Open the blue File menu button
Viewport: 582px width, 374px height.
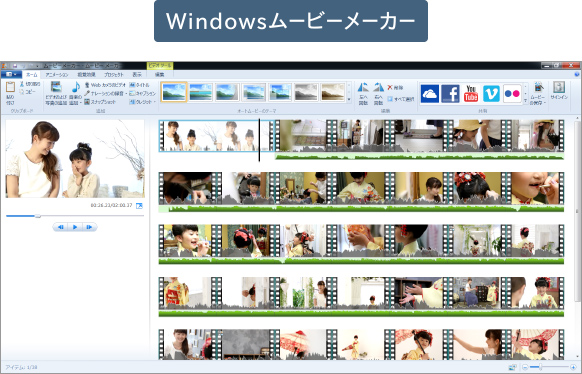tap(11, 75)
